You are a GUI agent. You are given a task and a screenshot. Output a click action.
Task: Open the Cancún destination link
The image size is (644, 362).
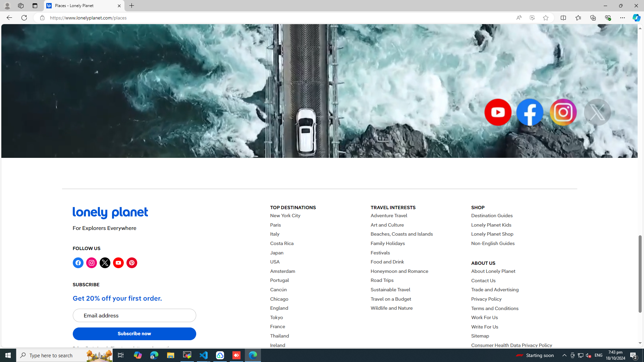pyautogui.click(x=279, y=290)
